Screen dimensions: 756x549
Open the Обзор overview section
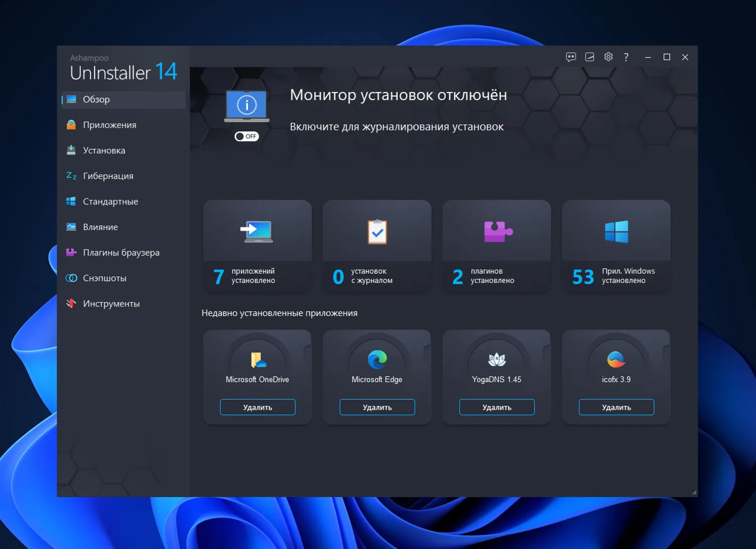coord(123,99)
